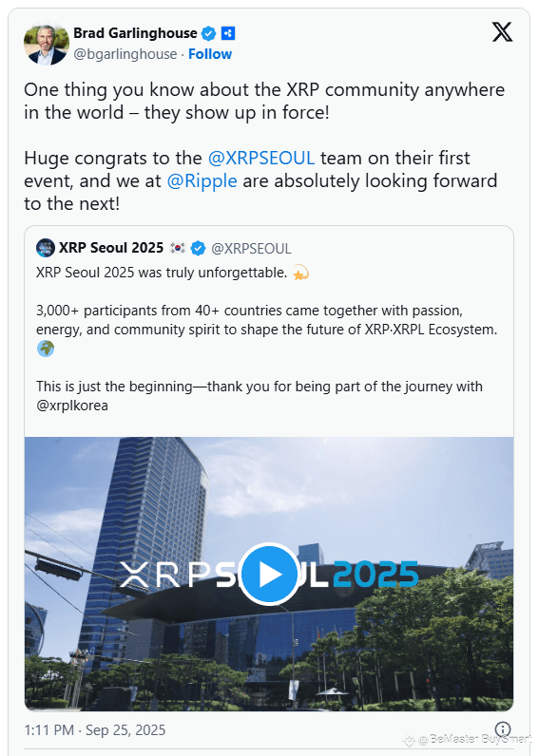This screenshot has height=756, width=539.
Task: Click Brad Garlinghouse's profile photo
Action: click(x=47, y=44)
